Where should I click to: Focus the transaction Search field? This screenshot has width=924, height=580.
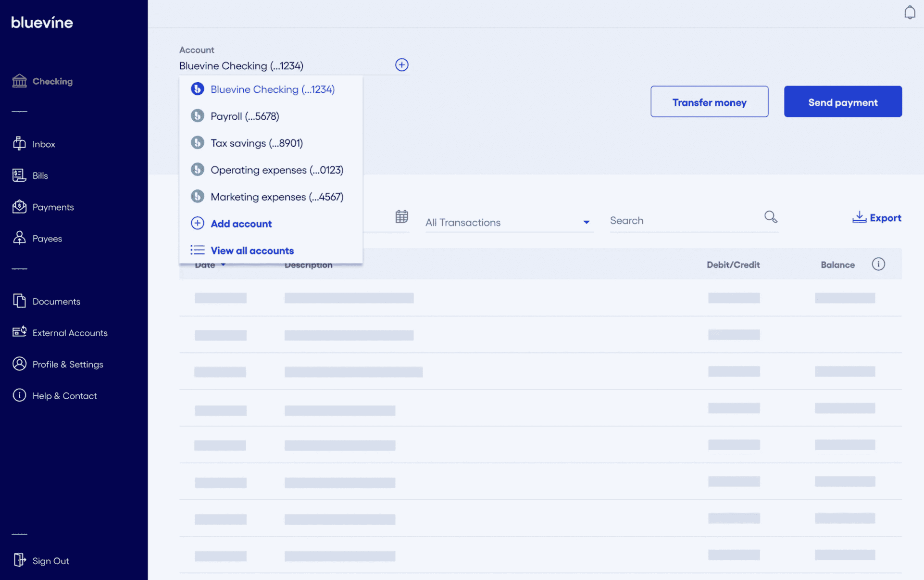683,221
